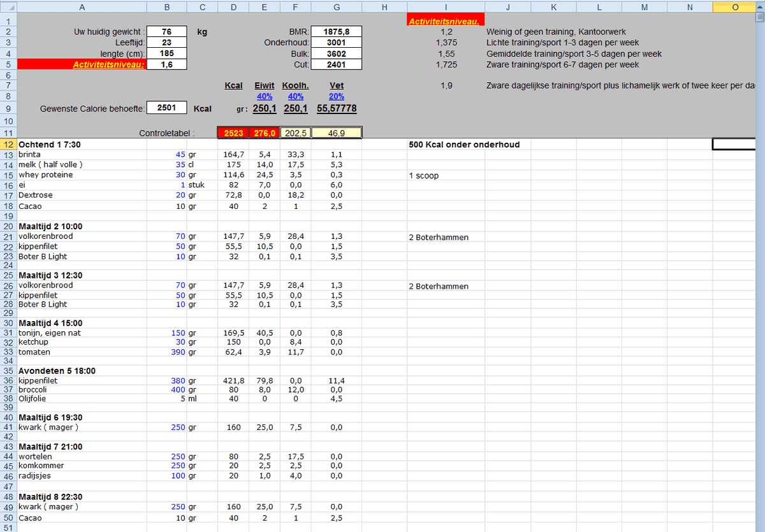Select column header G

336,7
